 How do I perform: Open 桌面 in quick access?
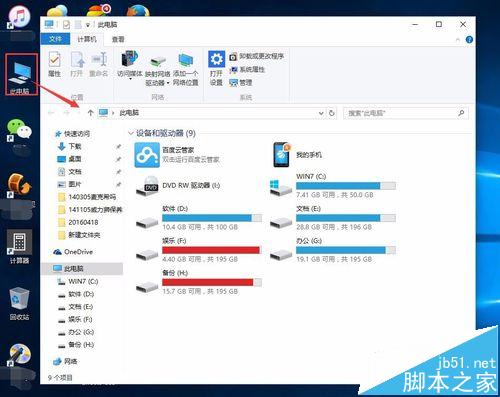[x=69, y=159]
